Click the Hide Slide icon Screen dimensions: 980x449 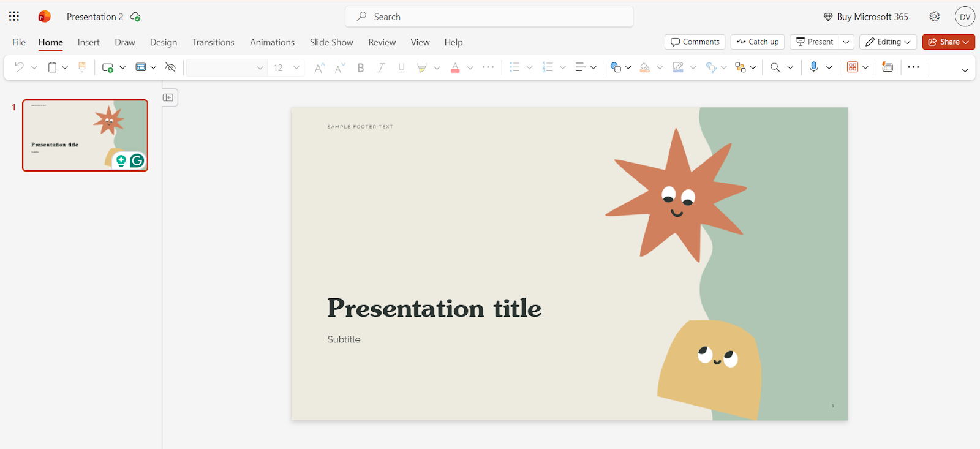click(171, 67)
